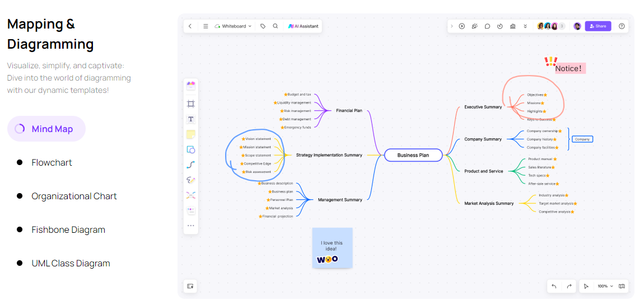The height and width of the screenshot is (305, 644).
Task: Click the Executive Summary node
Action: [483, 107]
